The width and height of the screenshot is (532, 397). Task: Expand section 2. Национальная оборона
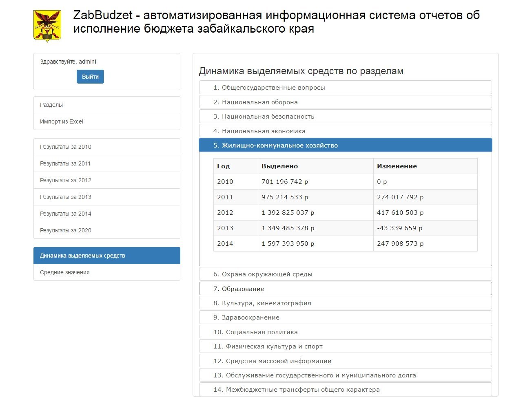click(x=345, y=102)
